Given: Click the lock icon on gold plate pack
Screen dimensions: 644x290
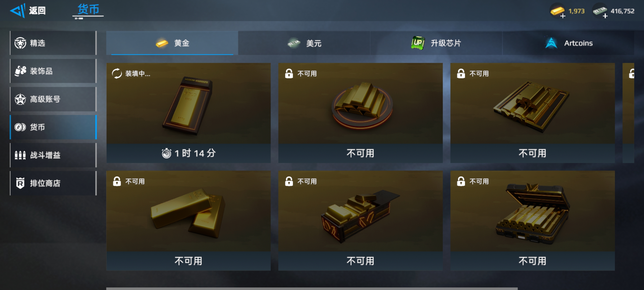Looking at the screenshot, I should [x=289, y=73].
